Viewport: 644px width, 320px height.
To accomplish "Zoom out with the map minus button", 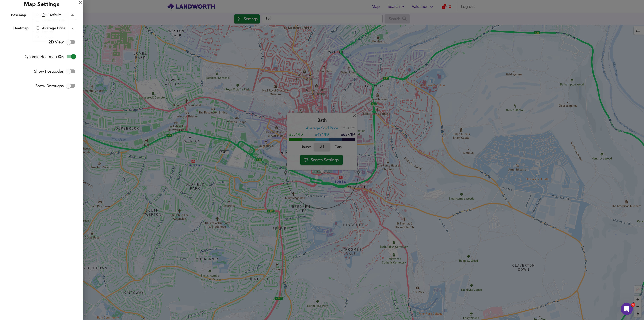I will pos(638,306).
